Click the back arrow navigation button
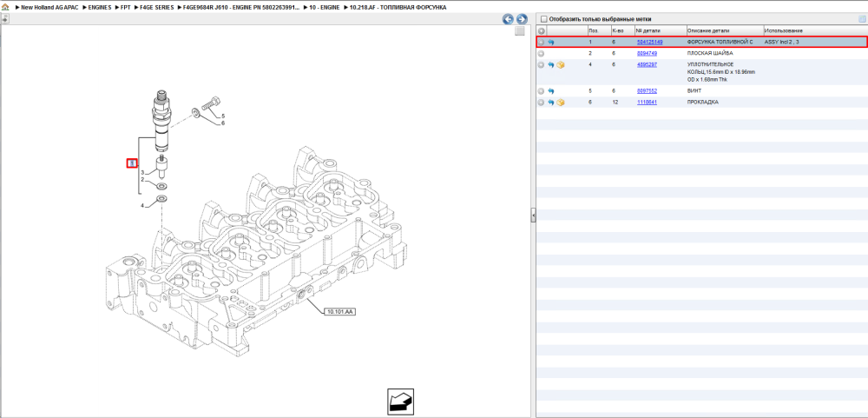The width and height of the screenshot is (868, 418). tap(508, 19)
